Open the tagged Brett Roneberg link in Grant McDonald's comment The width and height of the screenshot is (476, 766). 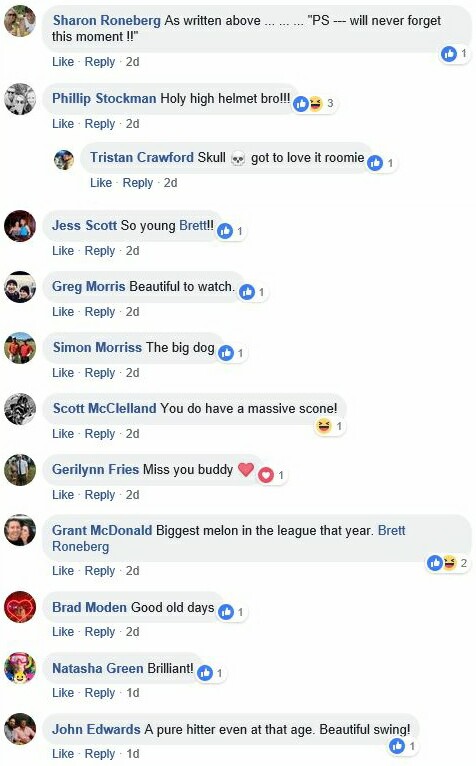[x=229, y=538]
